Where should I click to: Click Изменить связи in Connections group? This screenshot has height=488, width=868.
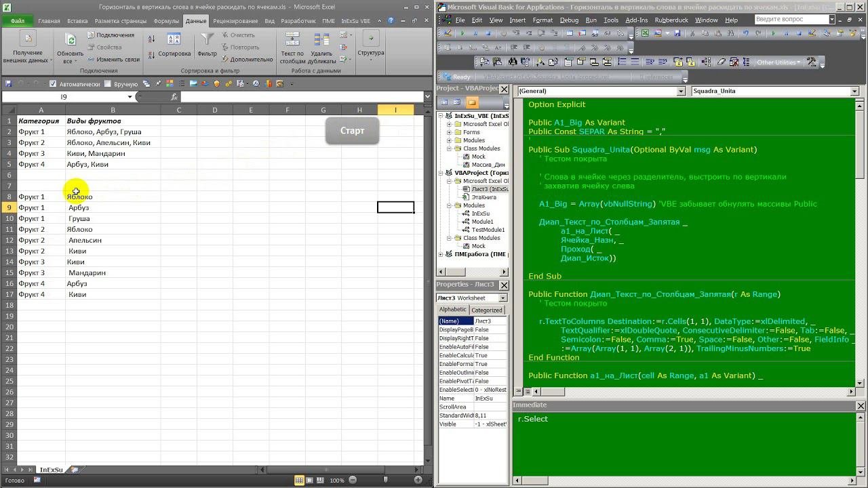[x=113, y=60]
